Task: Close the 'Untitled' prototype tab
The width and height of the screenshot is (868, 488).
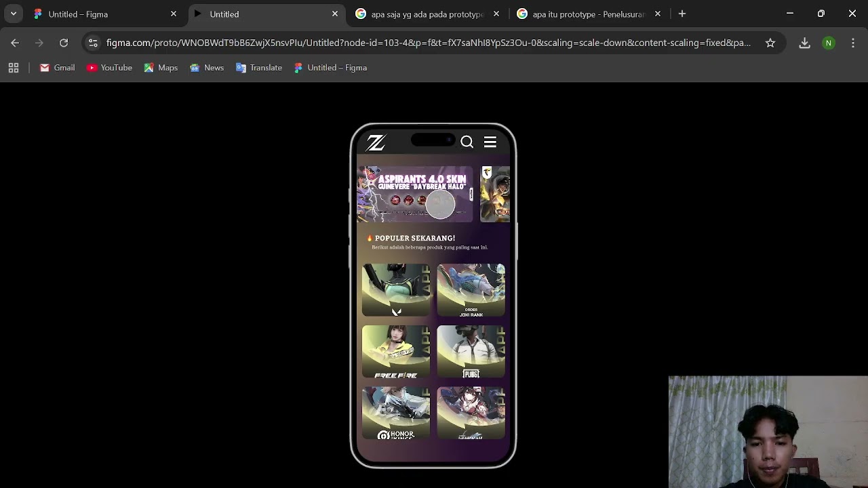Action: pyautogui.click(x=335, y=14)
